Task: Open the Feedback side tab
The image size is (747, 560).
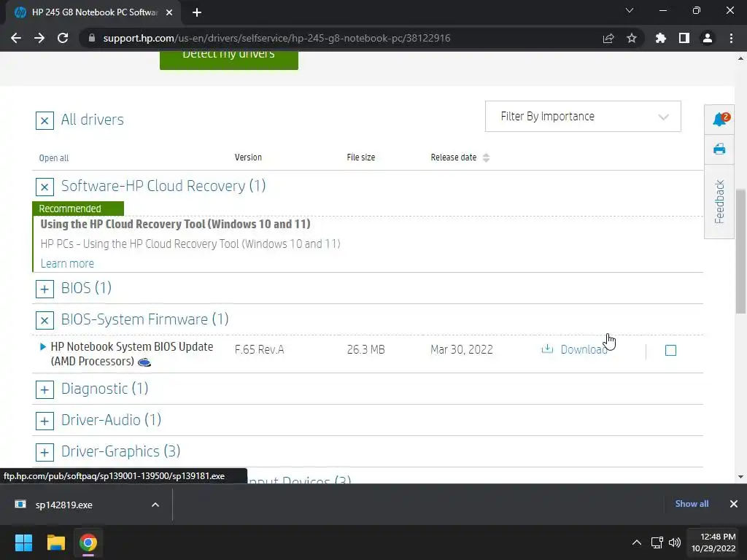Action: click(x=719, y=201)
